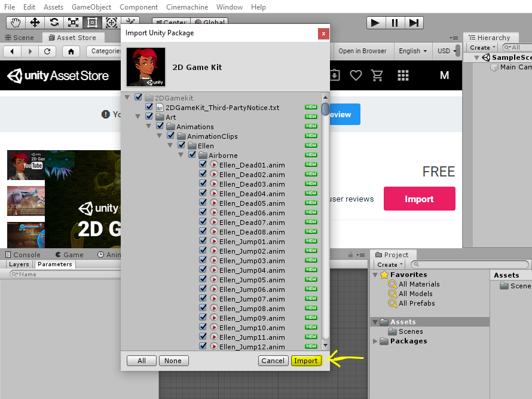Uncheck the Ellen folder checkbox

(182, 145)
